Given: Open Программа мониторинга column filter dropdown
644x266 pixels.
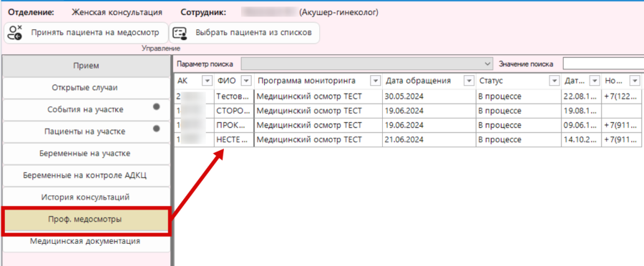Looking at the screenshot, I should click(375, 81).
